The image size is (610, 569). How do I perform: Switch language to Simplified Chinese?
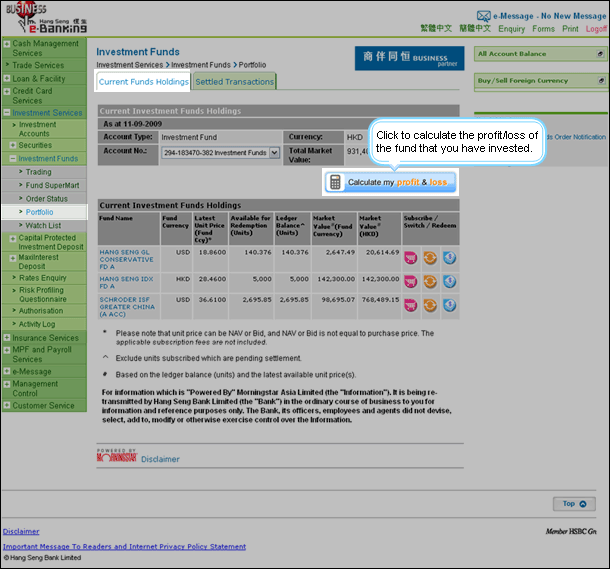pyautogui.click(x=475, y=28)
